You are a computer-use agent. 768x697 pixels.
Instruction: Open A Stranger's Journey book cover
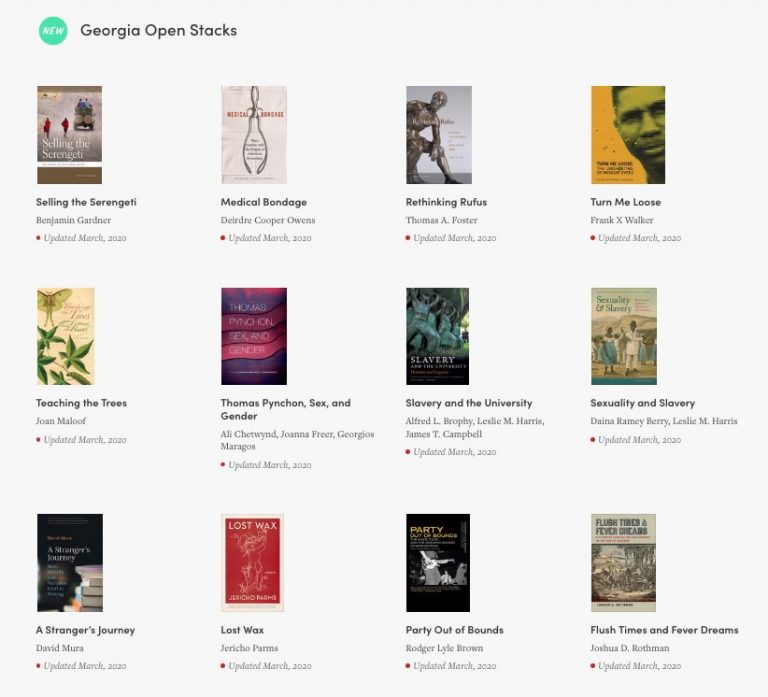[x=69, y=563]
